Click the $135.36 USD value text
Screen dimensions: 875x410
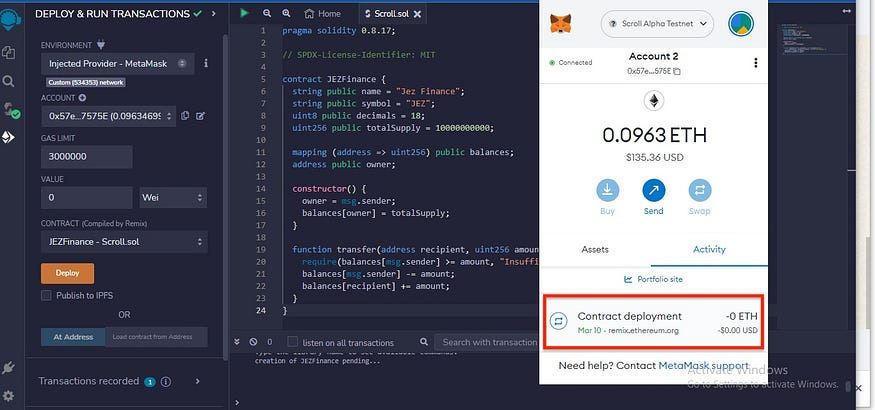click(x=654, y=158)
